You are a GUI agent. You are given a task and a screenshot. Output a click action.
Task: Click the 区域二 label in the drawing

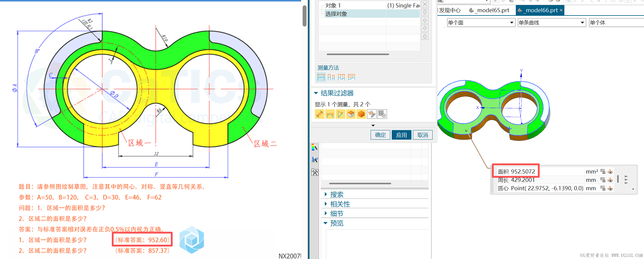tap(265, 144)
